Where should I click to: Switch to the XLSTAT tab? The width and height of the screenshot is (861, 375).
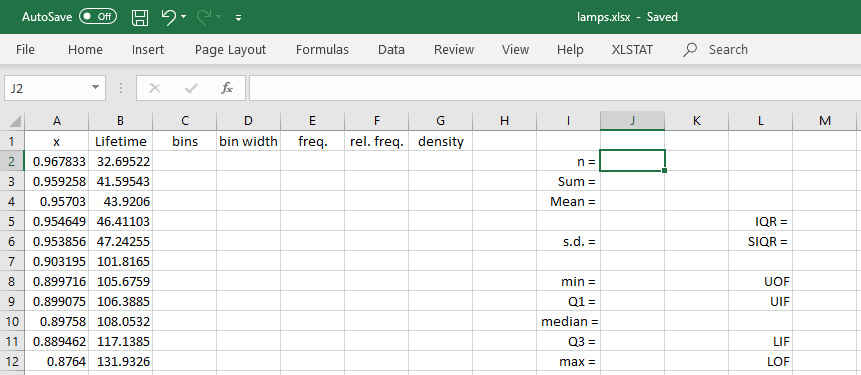point(632,50)
